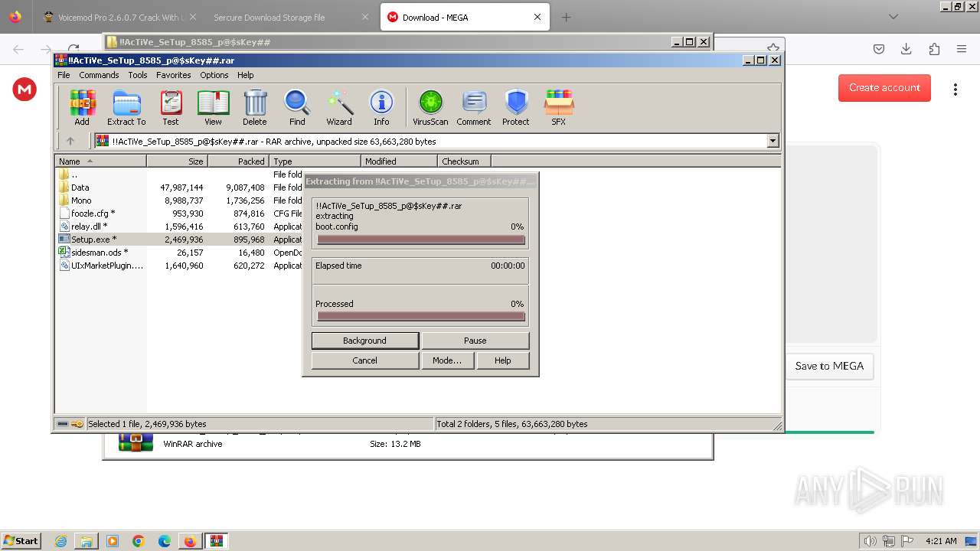Image resolution: width=980 pixels, height=551 pixels.
Task: Run VirusScan from the toolbar
Action: pos(430,107)
